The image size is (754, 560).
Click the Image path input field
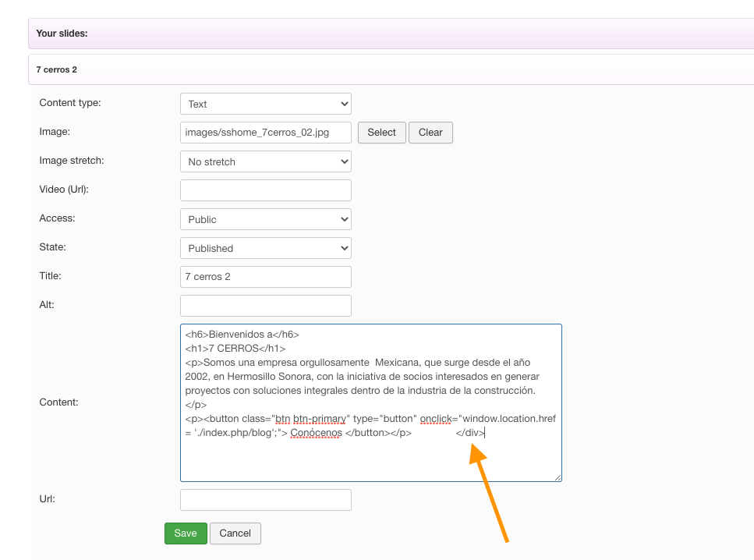coord(265,133)
